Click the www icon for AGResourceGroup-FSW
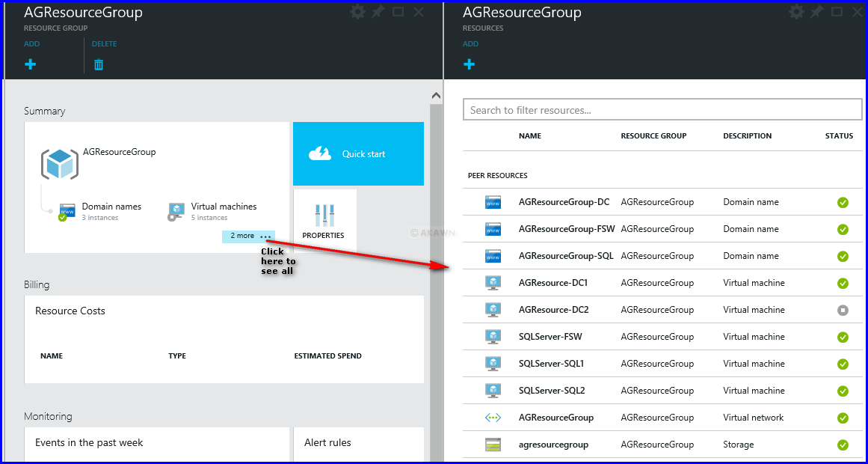Viewport: 868px width, 464px height. (493, 229)
